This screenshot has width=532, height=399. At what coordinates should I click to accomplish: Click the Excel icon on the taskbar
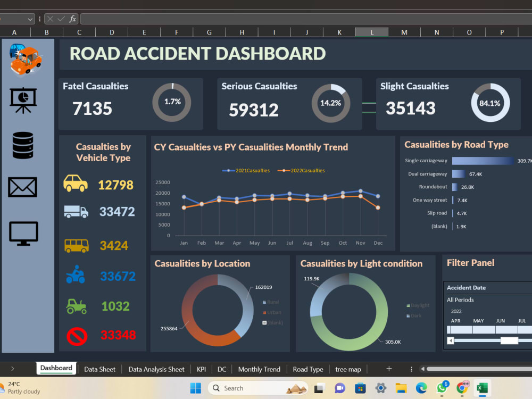point(482,388)
